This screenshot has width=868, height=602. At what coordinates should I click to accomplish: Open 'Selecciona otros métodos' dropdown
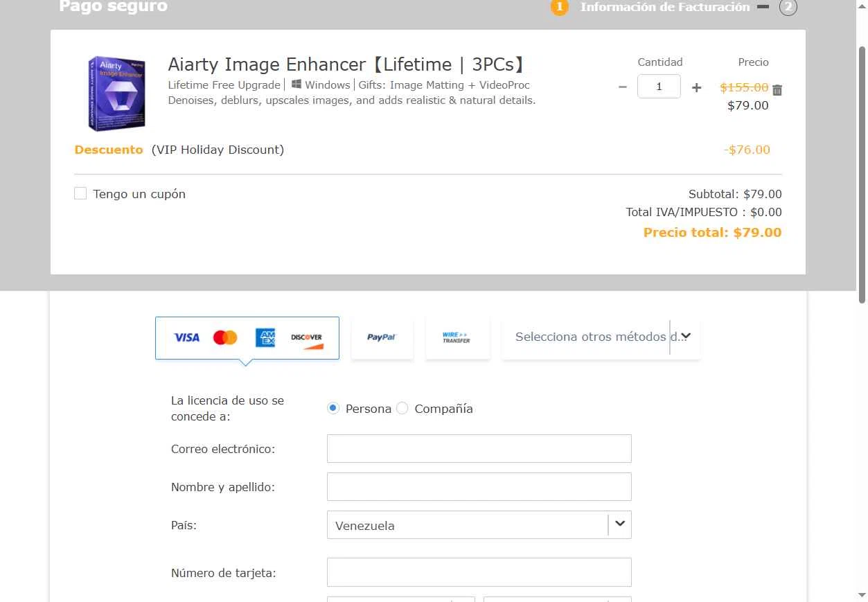coord(601,337)
